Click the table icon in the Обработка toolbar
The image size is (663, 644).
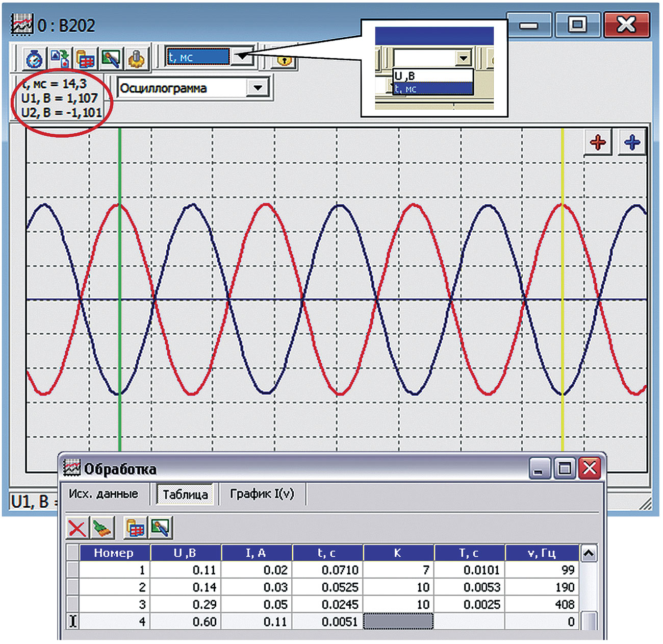pyautogui.click(x=135, y=528)
